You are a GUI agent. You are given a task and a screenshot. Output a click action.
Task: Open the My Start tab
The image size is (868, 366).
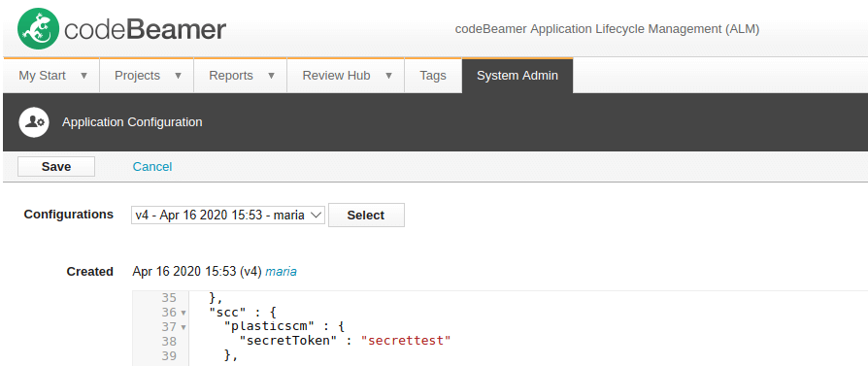pyautogui.click(x=42, y=76)
